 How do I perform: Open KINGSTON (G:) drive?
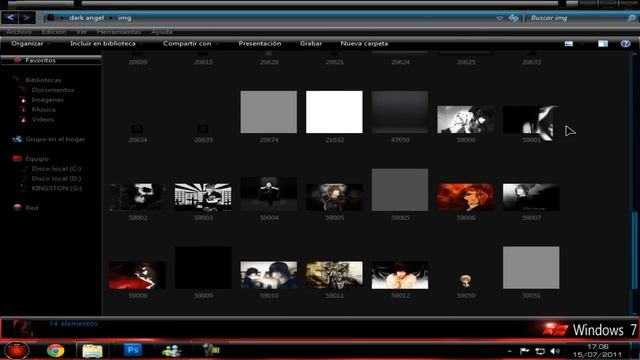coord(57,188)
